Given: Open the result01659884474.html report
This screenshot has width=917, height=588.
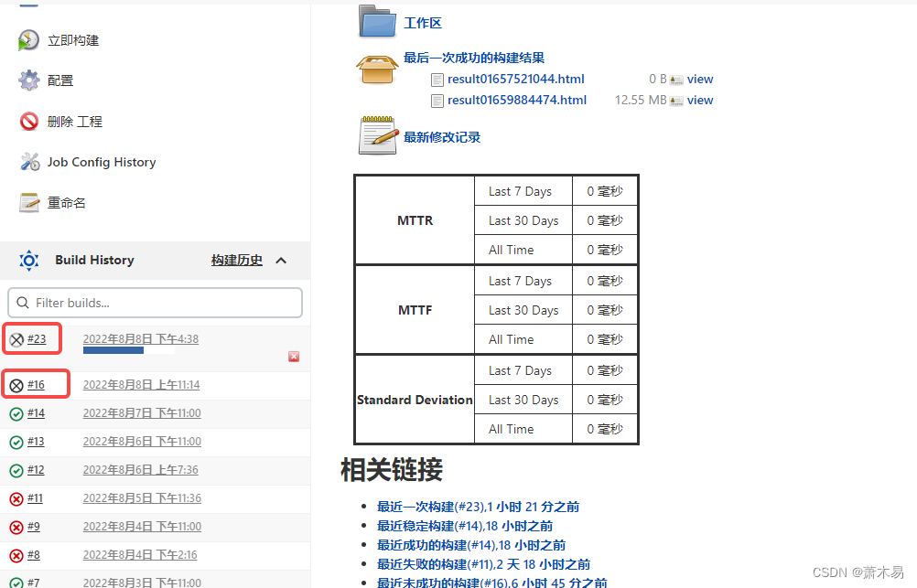Looking at the screenshot, I should [516, 100].
